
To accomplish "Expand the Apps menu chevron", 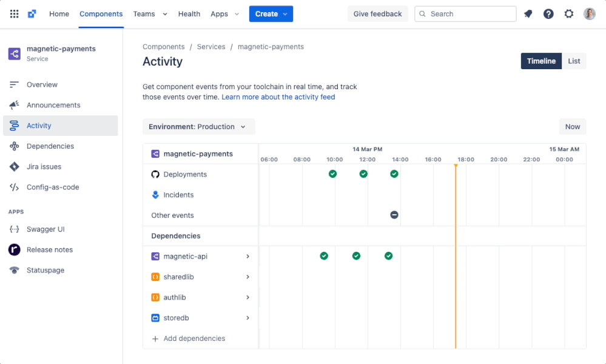I will [237, 14].
